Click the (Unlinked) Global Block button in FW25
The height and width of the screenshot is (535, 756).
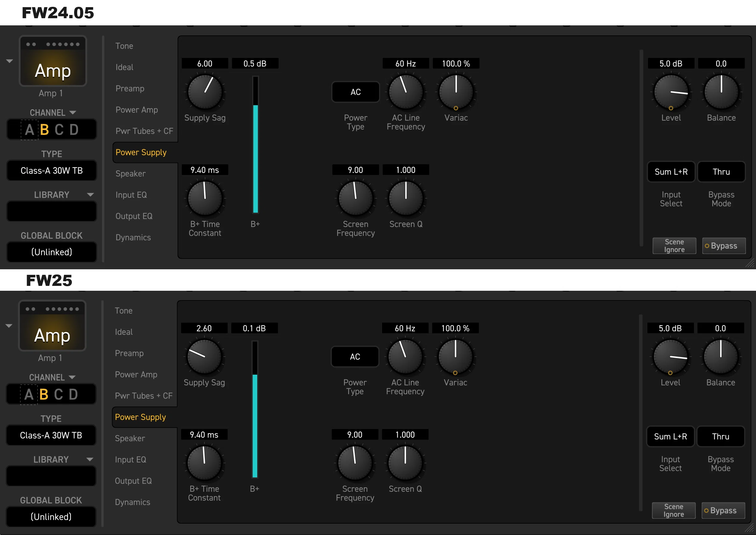51,516
